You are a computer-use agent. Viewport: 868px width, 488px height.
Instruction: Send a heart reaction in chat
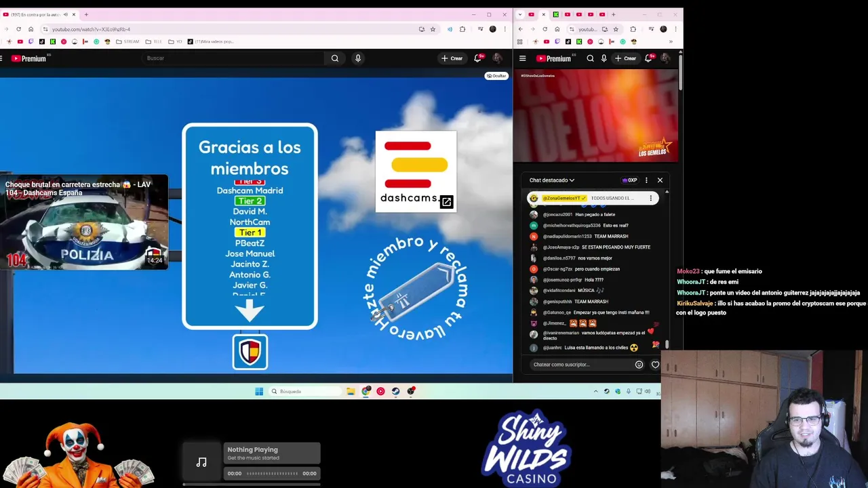pyautogui.click(x=655, y=365)
